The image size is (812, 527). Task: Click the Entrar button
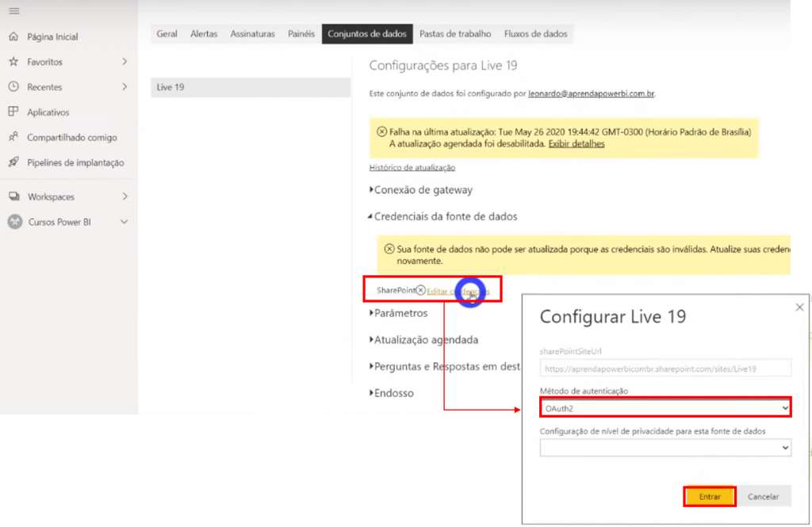click(x=709, y=497)
